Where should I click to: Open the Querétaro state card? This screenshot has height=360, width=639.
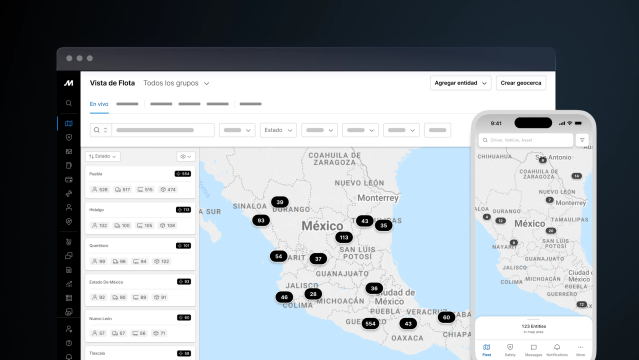(x=140, y=254)
